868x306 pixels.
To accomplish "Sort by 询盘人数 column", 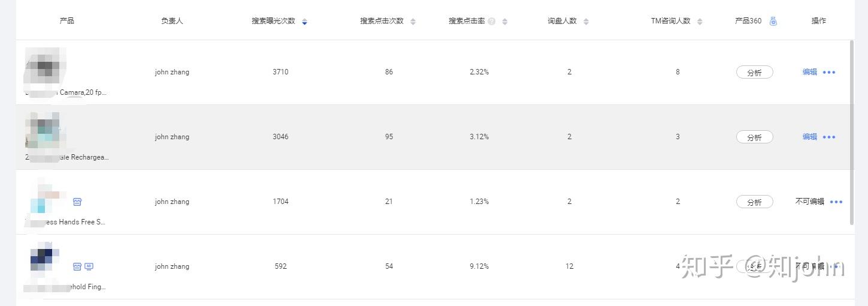I will pyautogui.click(x=586, y=22).
